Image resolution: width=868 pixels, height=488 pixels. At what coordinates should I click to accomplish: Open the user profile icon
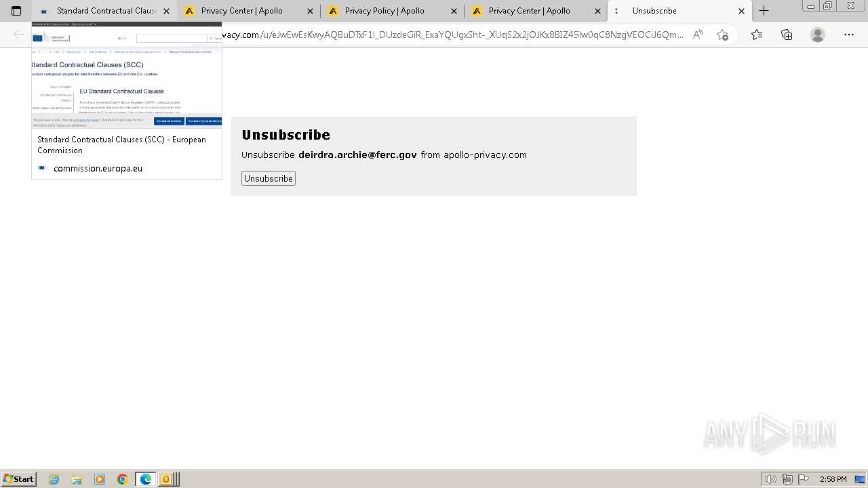pos(818,35)
